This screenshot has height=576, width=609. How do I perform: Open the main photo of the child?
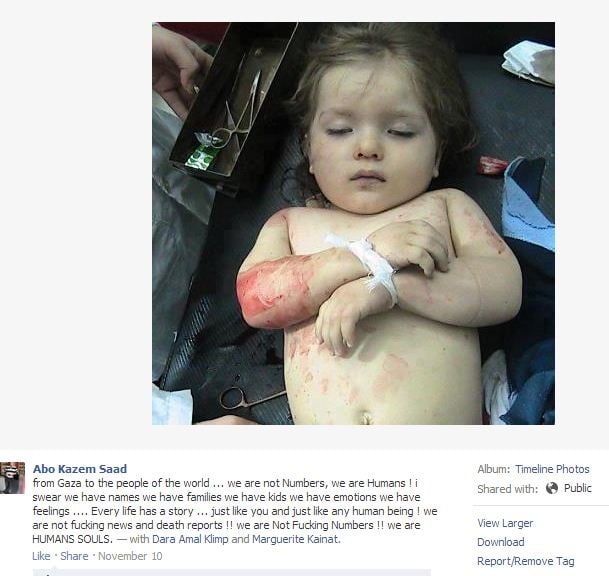tap(353, 223)
